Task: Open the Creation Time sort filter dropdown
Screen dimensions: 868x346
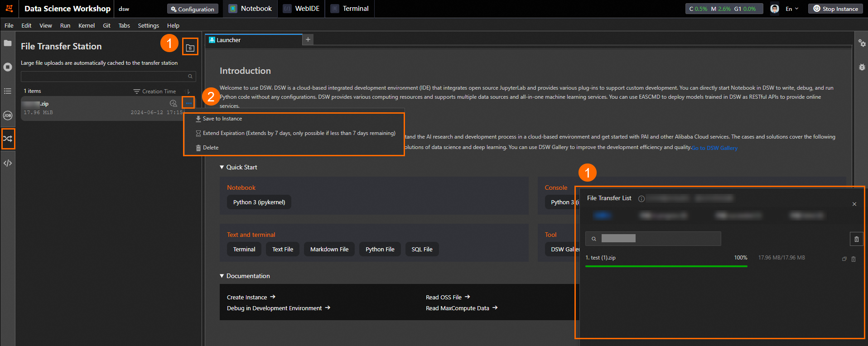Action: tap(154, 91)
